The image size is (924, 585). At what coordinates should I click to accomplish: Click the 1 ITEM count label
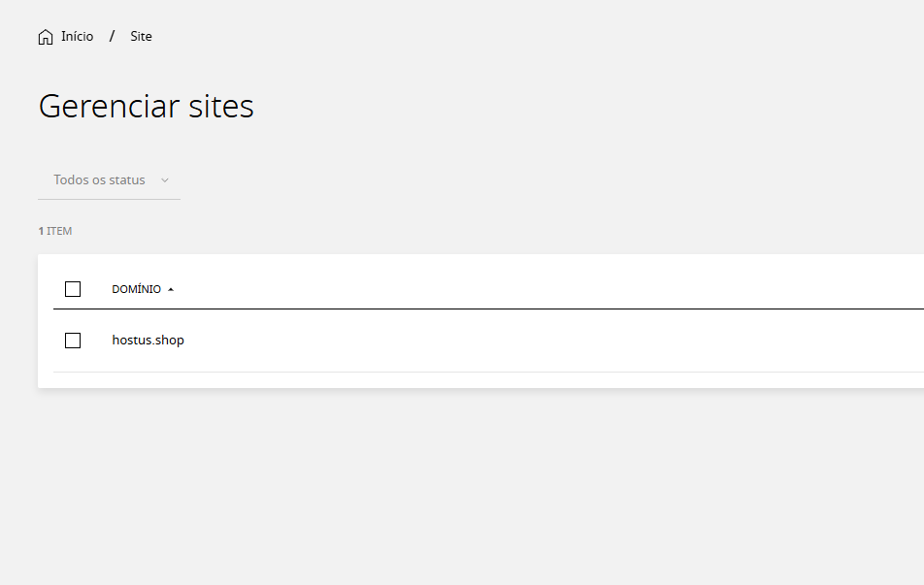54,231
